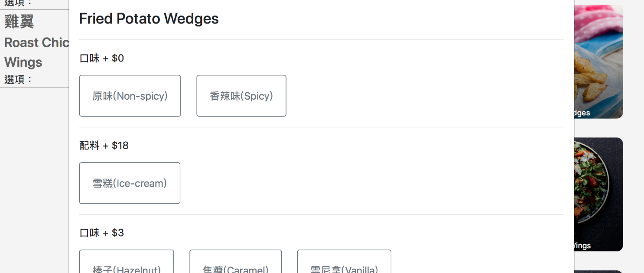644x273 pixels.
Task: Click the cut-off 選項: label at top left
Action: (19, 3)
